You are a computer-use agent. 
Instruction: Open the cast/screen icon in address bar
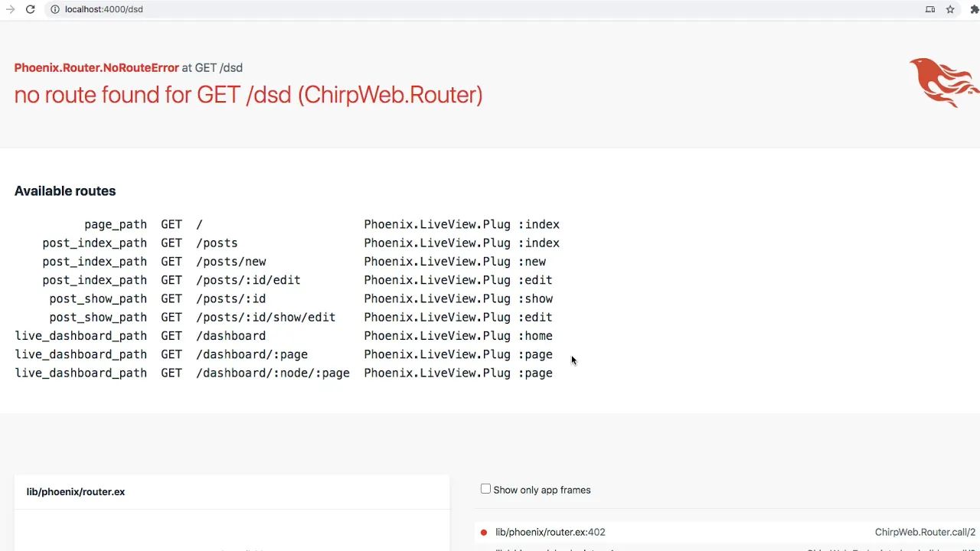(x=930, y=9)
